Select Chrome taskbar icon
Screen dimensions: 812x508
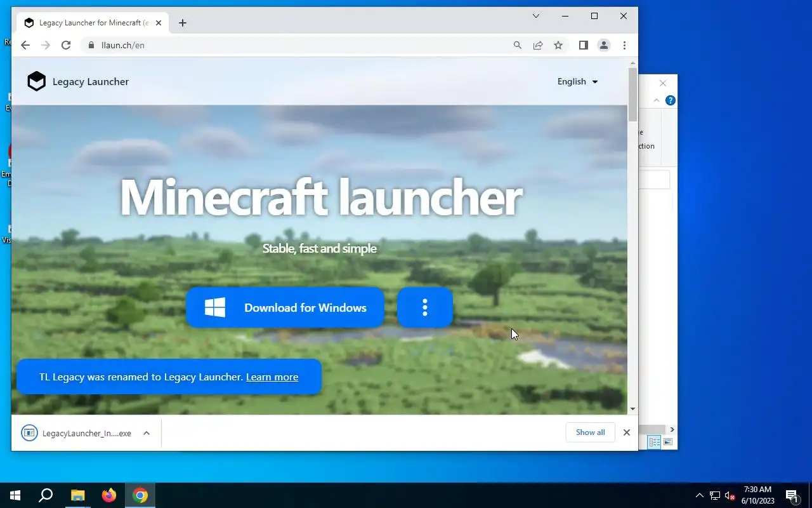140,495
